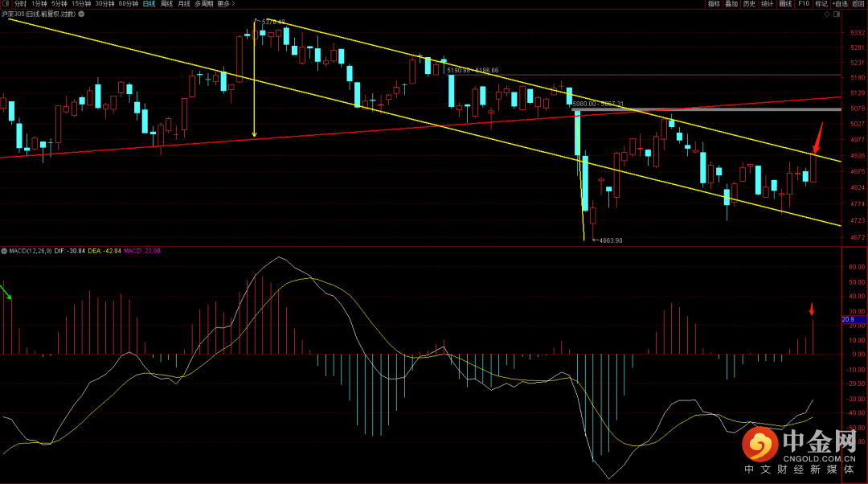The height and width of the screenshot is (484, 868).
Task: Click the diamond icon above price axis
Action: 827,14
